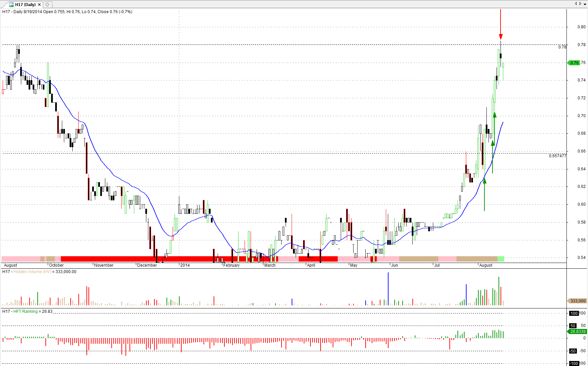Click the 333,000 volume value marker
Image resolution: width=588 pixels, height=366 pixels.
[577, 301]
